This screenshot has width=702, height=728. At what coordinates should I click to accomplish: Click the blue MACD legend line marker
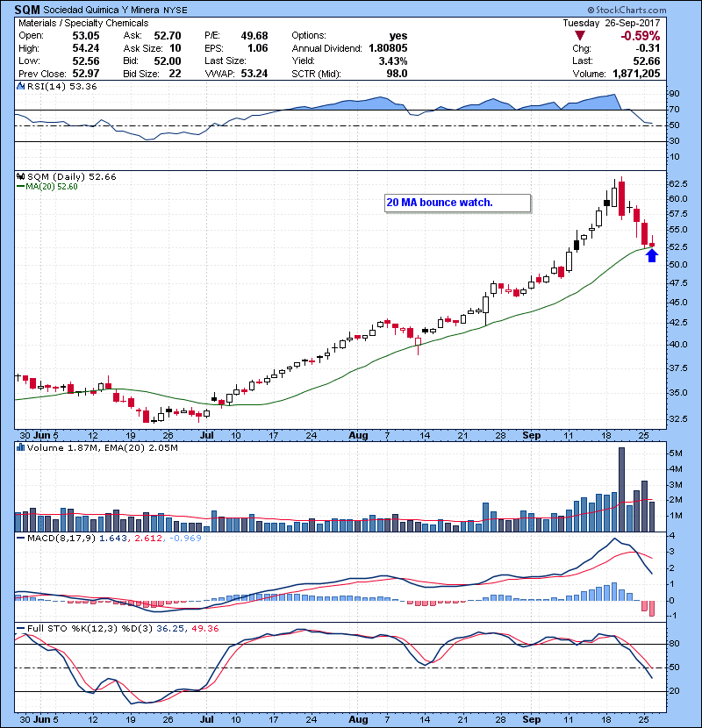pyautogui.click(x=20, y=538)
